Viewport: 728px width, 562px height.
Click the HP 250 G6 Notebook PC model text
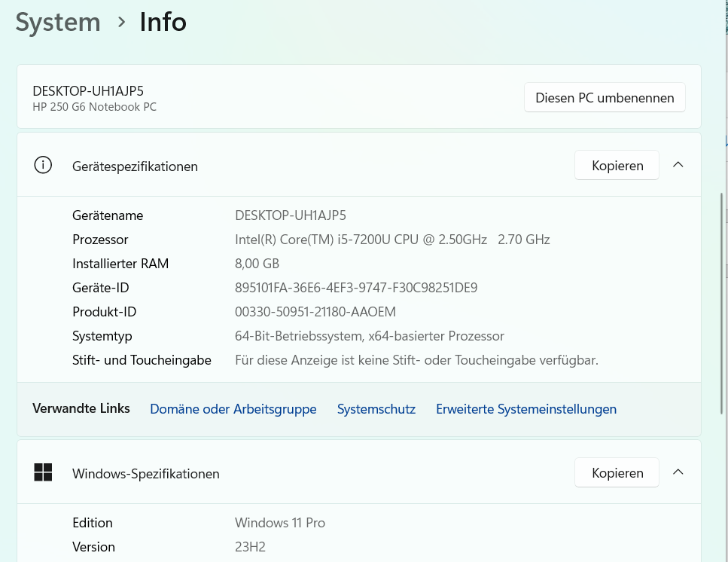(94, 107)
